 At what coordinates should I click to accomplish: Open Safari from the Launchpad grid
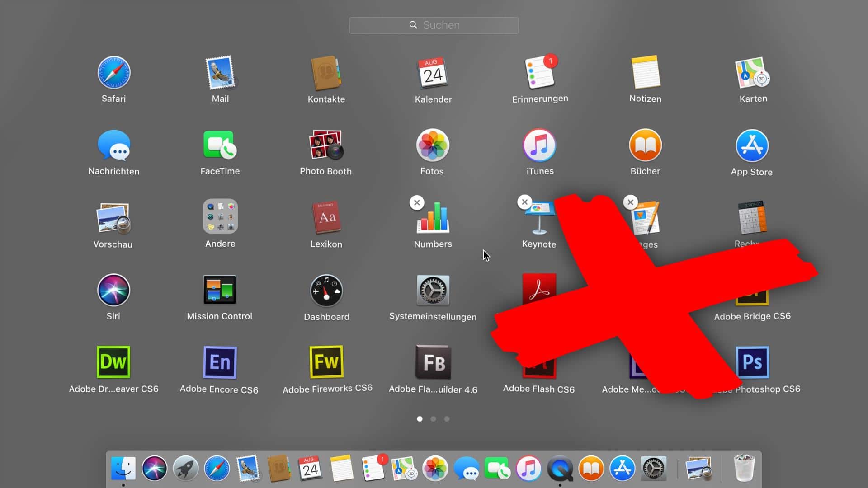[x=114, y=73]
